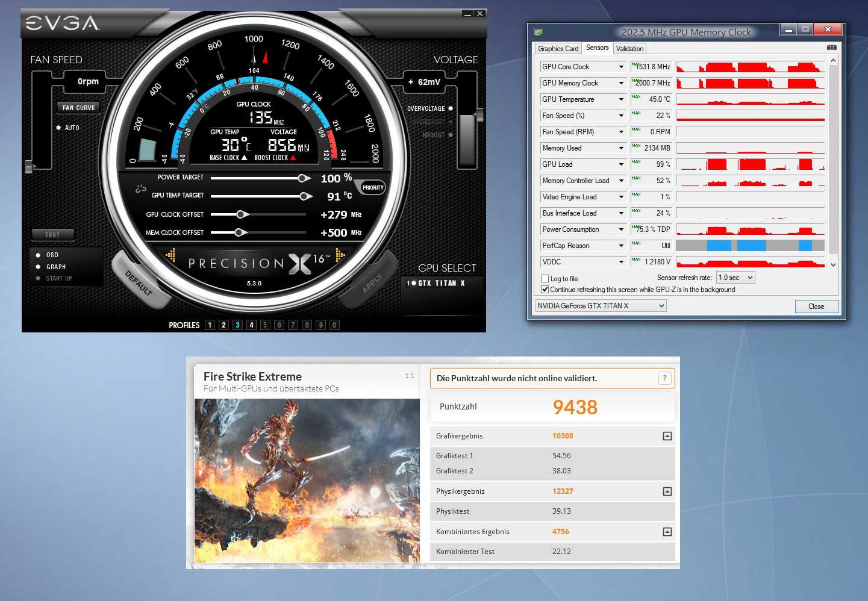The image size is (868, 601).
Task: Click the Base Clock triangle indicator
Action: click(244, 158)
